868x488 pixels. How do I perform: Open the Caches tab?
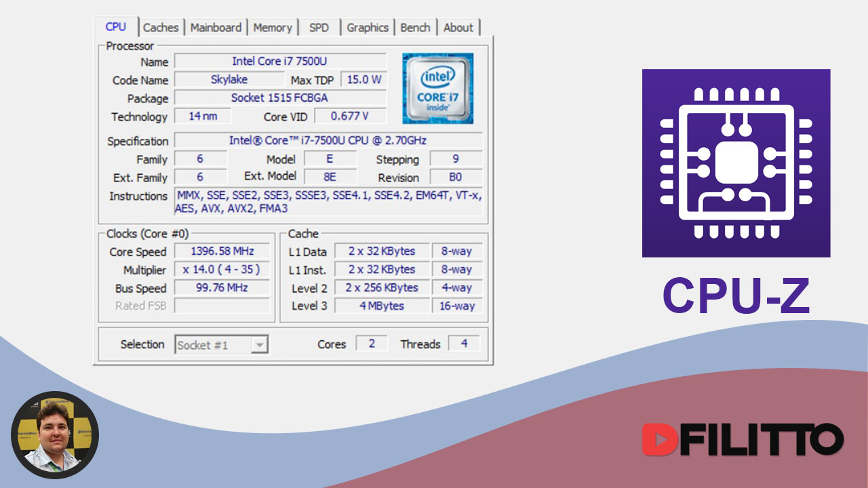(161, 27)
